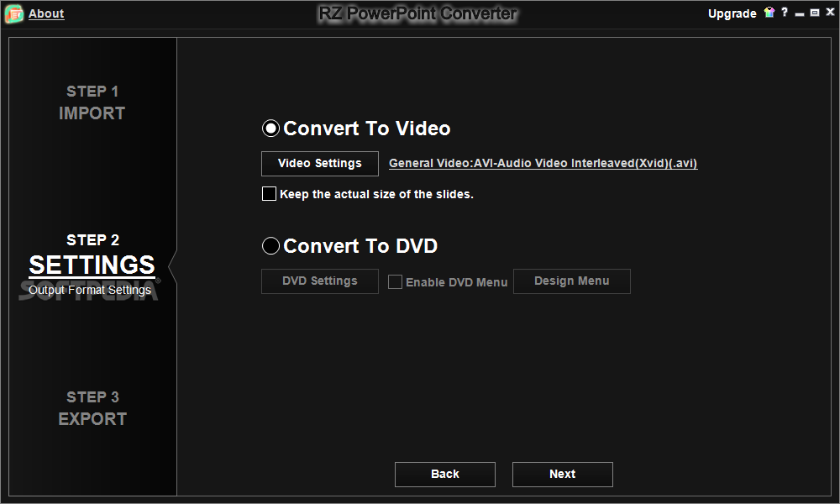This screenshot has width=840, height=504.
Task: Open help via the question mark icon
Action: coord(785,13)
